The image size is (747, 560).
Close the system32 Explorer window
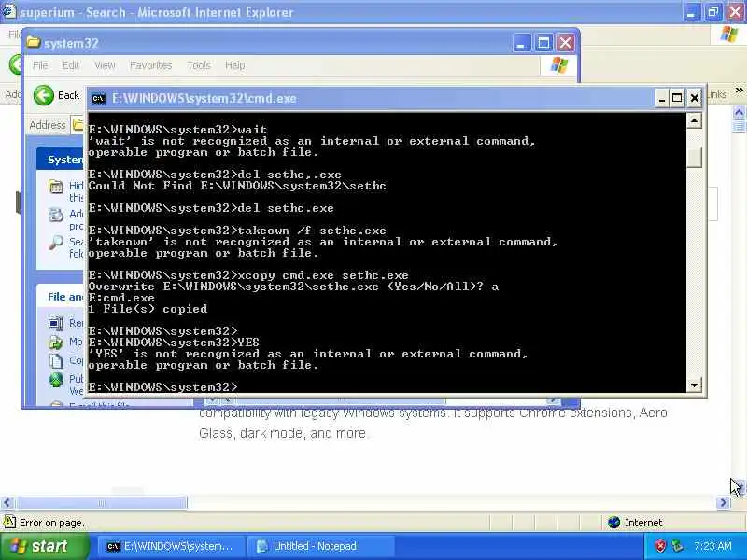click(566, 43)
